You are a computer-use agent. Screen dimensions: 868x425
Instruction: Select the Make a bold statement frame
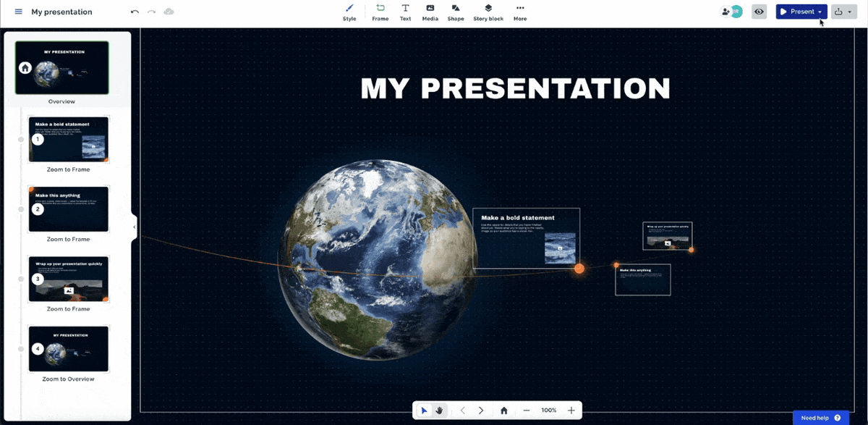(527, 238)
